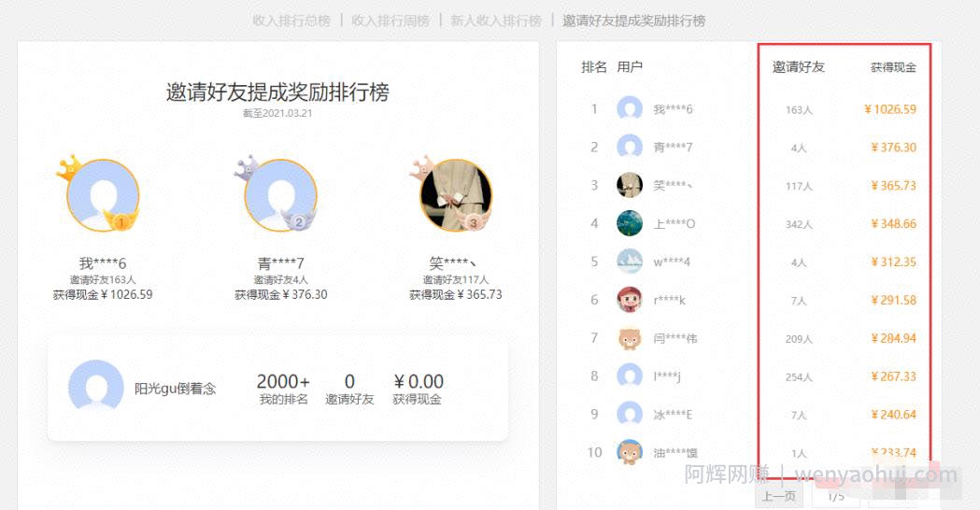Click rank 9 avatar of 冰****E

pyautogui.click(x=630, y=415)
